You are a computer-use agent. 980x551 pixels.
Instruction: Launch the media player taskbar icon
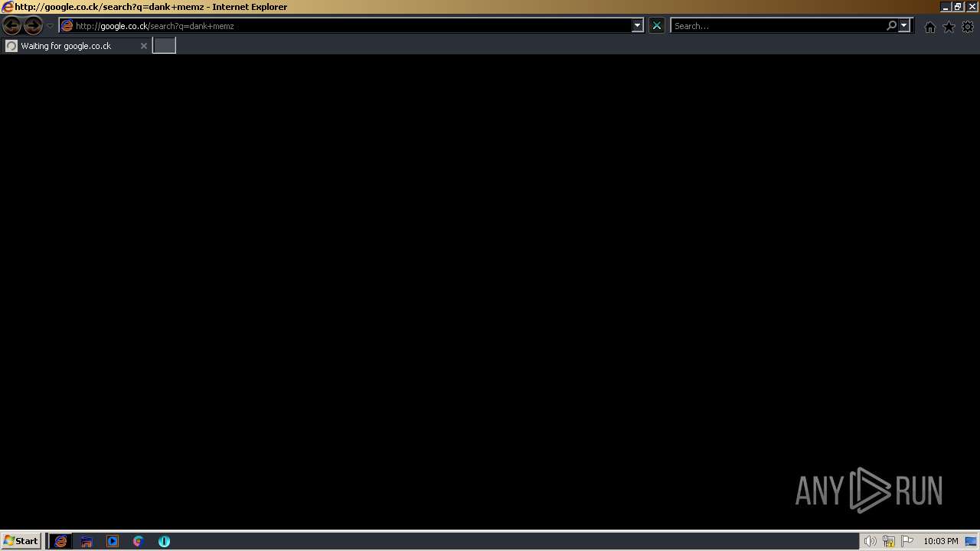point(113,541)
